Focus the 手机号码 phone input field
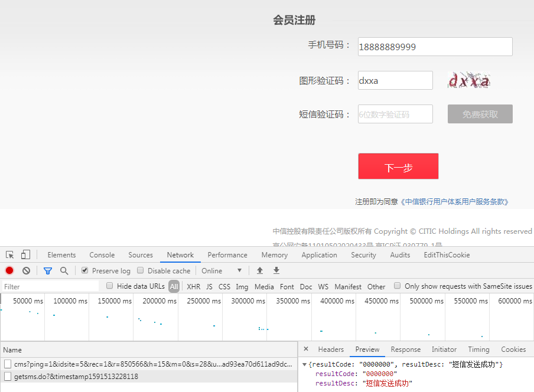This screenshot has height=392, width=534. [435, 47]
